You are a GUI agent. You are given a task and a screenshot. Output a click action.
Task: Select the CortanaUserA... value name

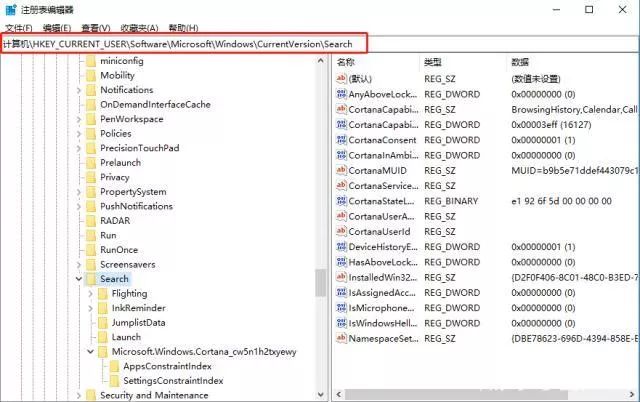point(382,216)
